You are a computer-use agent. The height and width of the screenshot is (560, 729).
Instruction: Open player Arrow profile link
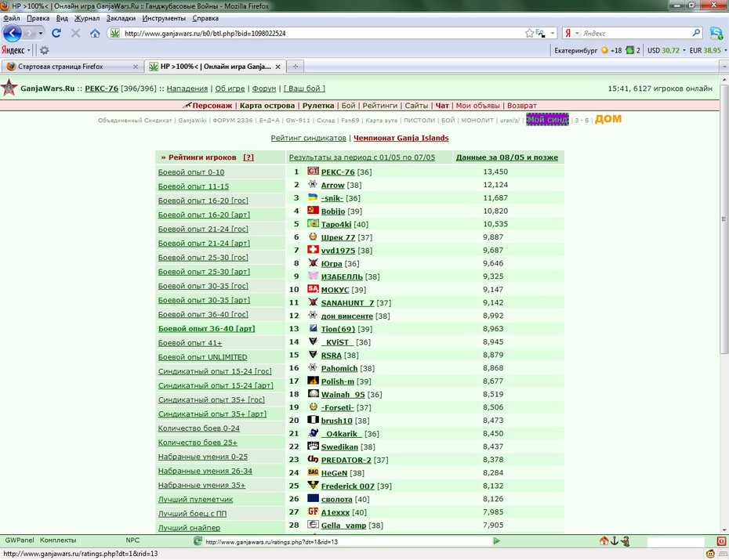[x=332, y=185]
